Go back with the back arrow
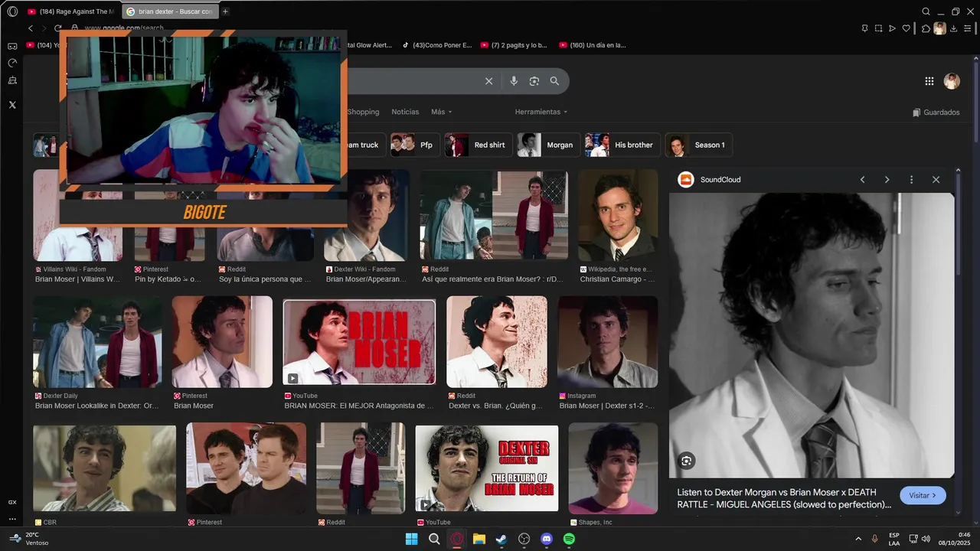The width and height of the screenshot is (980, 551). coord(31,28)
